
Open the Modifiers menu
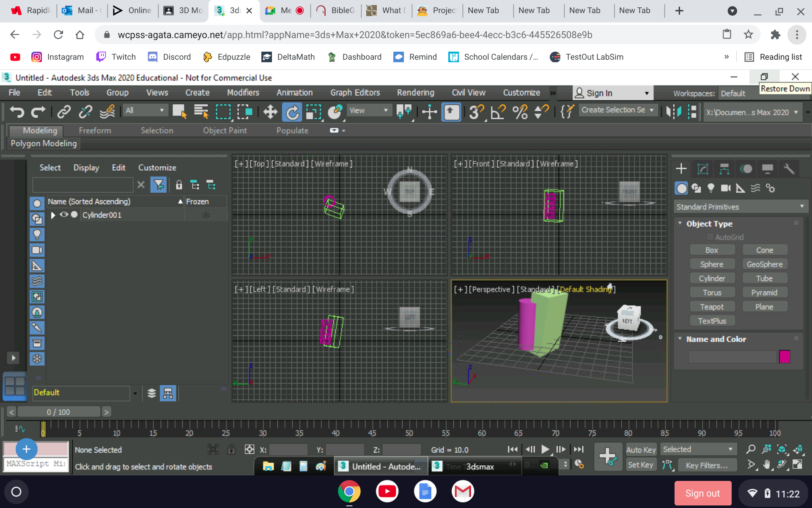point(243,93)
